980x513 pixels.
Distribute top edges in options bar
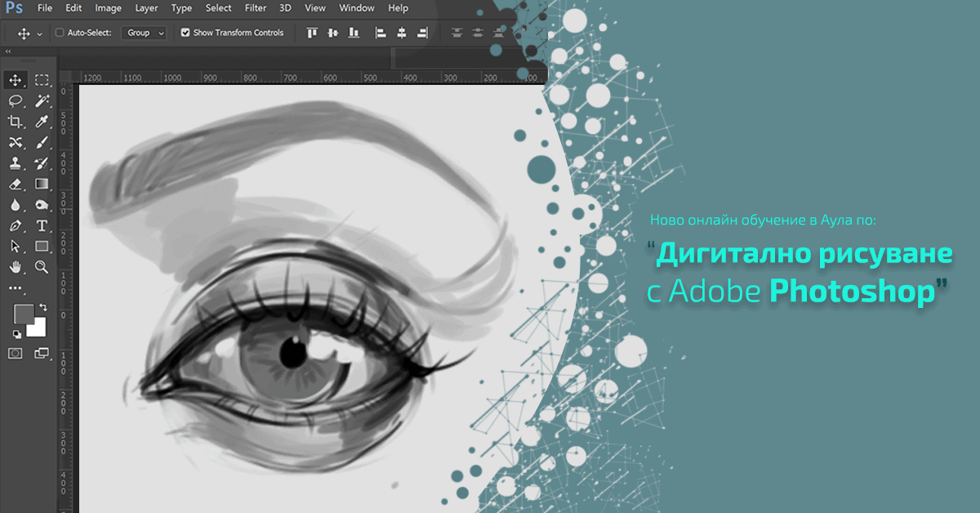coord(457,33)
